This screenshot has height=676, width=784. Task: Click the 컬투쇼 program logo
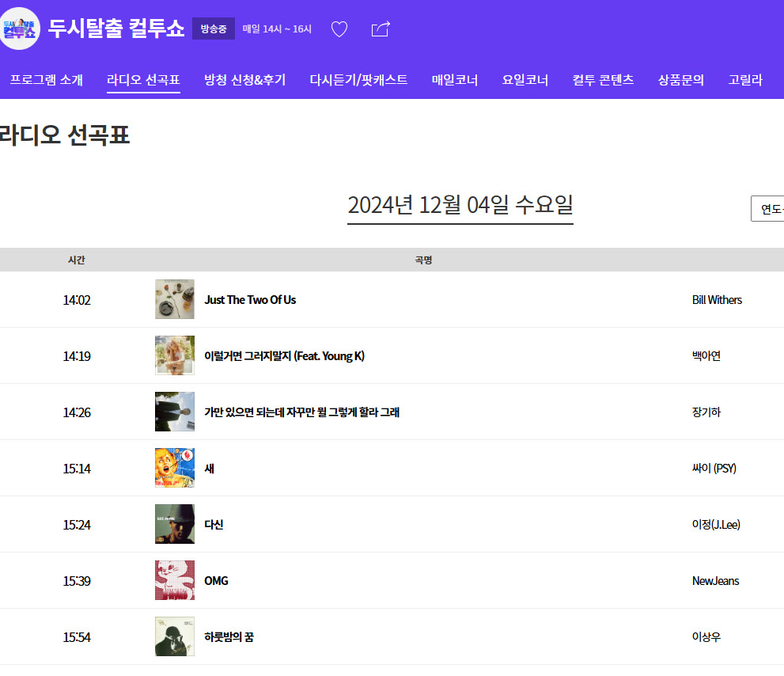(20, 28)
